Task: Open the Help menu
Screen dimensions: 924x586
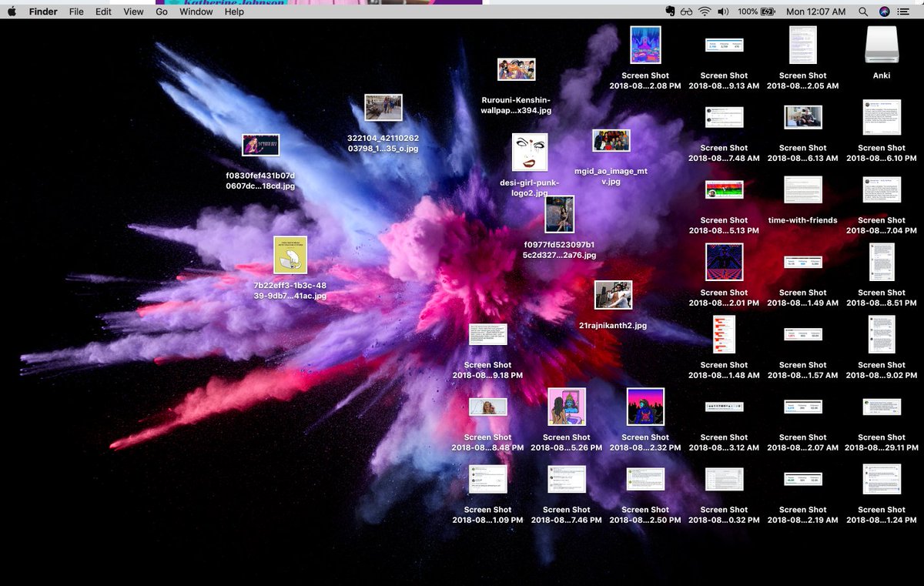Action: [x=234, y=12]
